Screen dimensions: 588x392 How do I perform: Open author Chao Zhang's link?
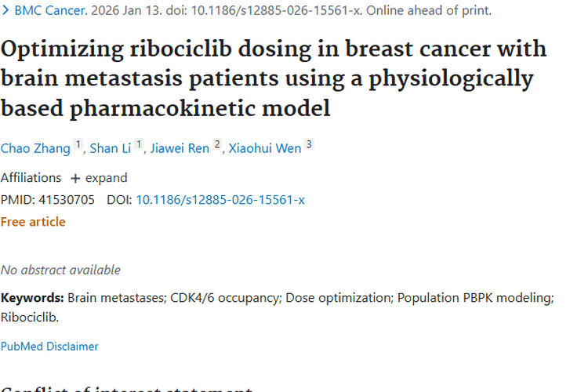pyautogui.click(x=35, y=148)
